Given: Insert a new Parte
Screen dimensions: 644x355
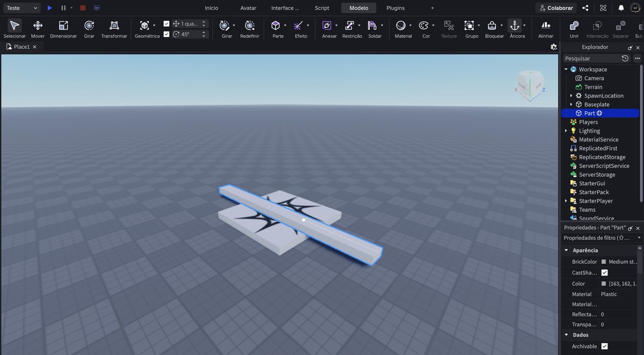Looking at the screenshot, I should coord(275,25).
